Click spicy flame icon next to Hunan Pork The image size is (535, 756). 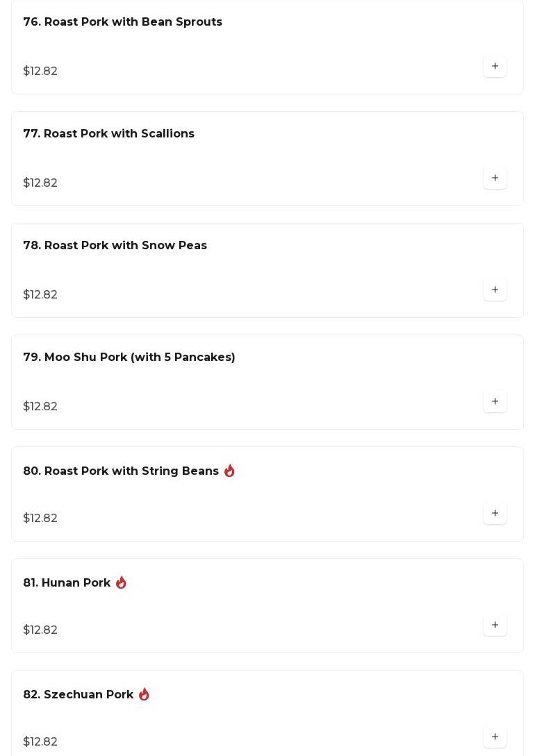[x=121, y=582]
